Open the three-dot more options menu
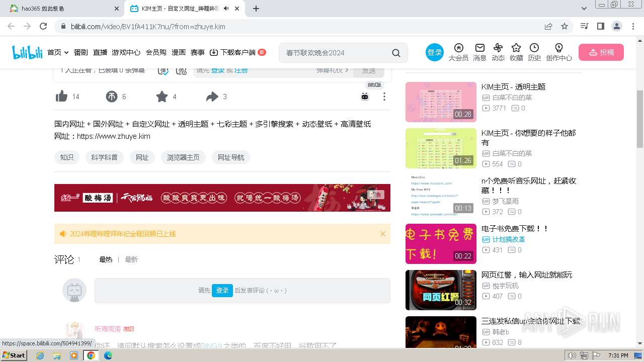This screenshot has width=644, height=362. click(x=384, y=97)
